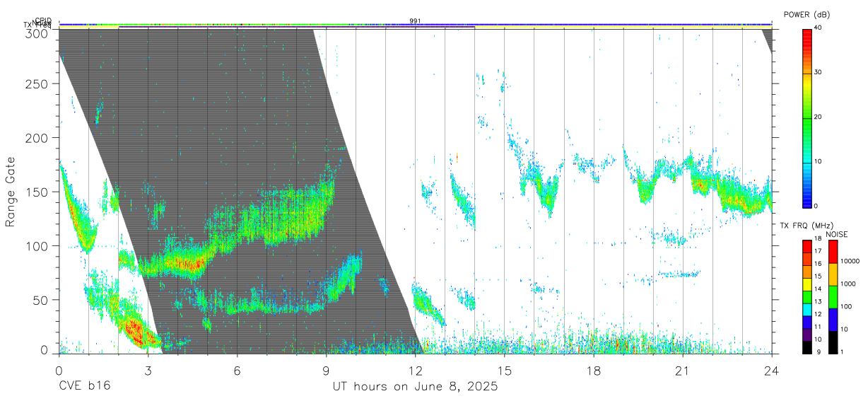Click the x-axis tick label 24
Screen dimensions: 868x401
[772, 370]
